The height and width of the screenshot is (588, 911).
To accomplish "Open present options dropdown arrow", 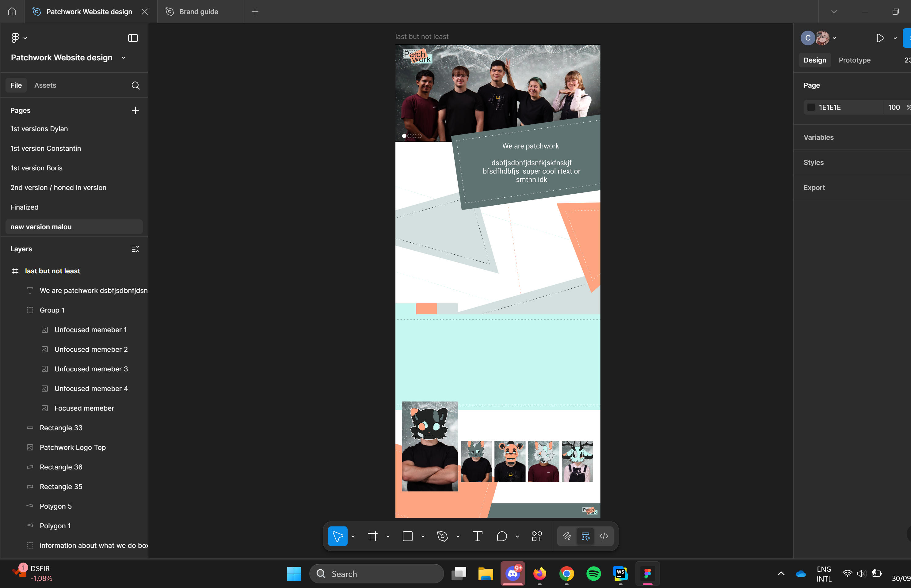I will 895,38.
